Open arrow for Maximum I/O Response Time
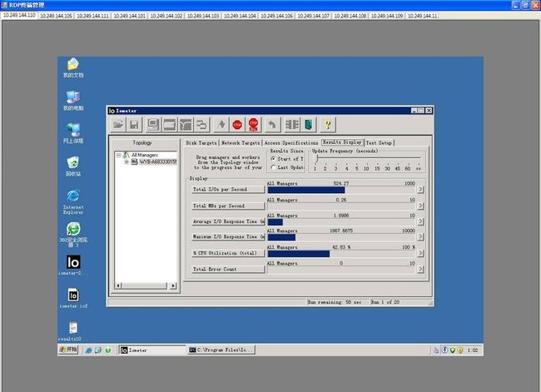 click(420, 236)
